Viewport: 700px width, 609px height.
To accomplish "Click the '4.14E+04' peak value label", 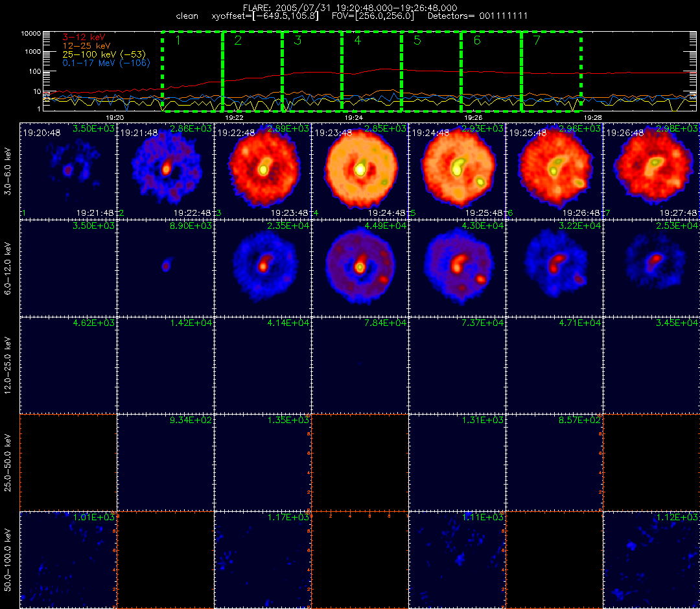I will [288, 323].
